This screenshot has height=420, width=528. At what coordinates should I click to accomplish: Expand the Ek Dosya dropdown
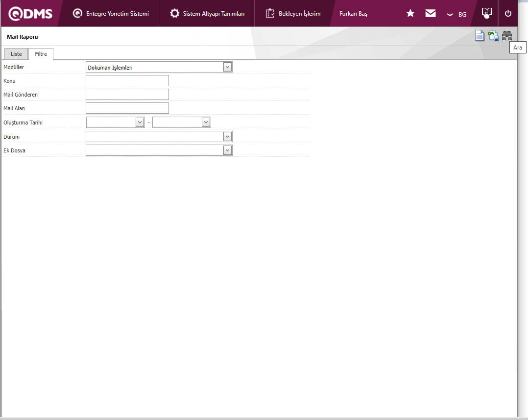pyautogui.click(x=227, y=150)
